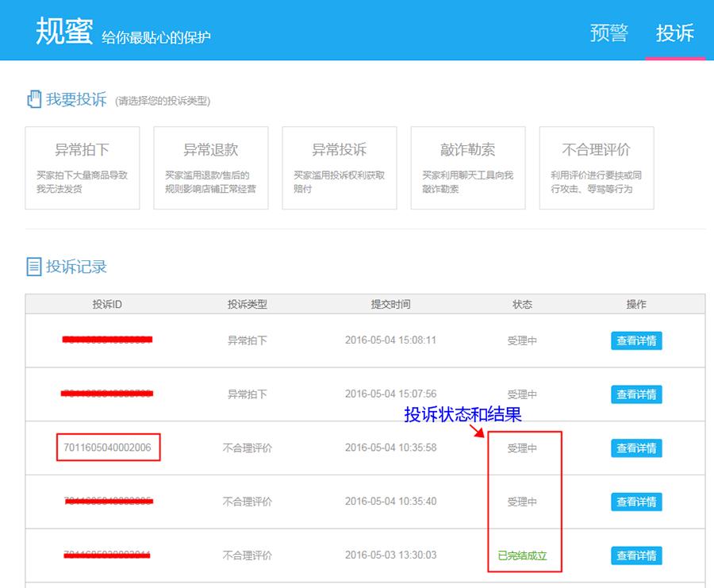
Task: Click the 状态 column header
Action: pos(522,304)
